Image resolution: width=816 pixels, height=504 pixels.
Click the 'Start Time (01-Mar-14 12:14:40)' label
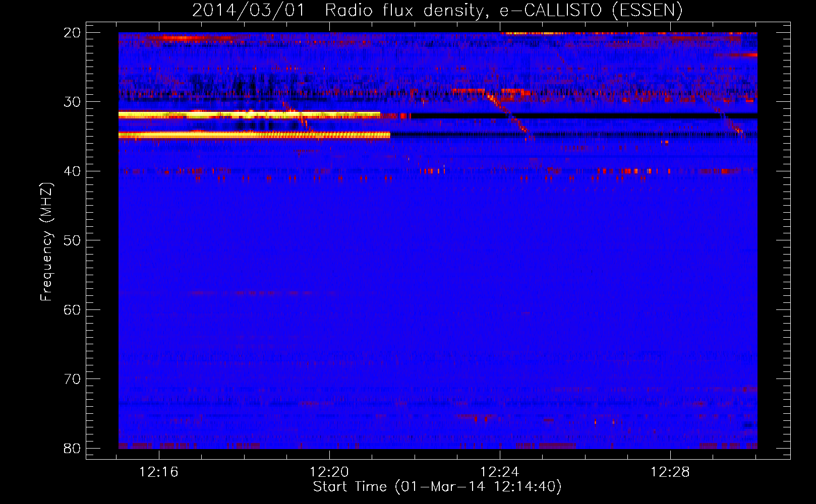(437, 487)
